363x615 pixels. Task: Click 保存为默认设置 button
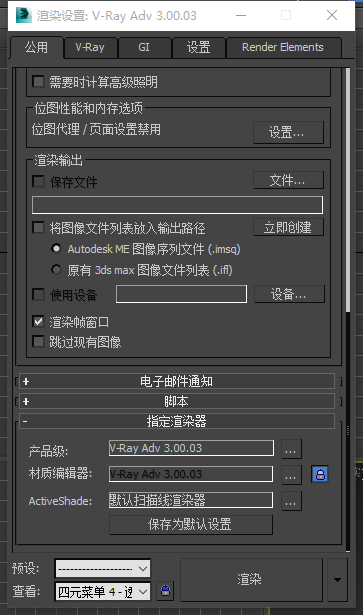click(191, 524)
